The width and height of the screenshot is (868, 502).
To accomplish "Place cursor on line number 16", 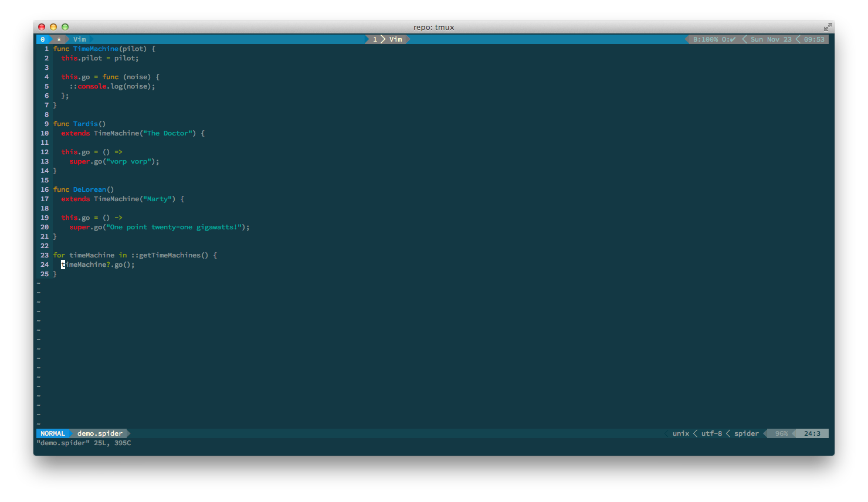I will point(45,189).
